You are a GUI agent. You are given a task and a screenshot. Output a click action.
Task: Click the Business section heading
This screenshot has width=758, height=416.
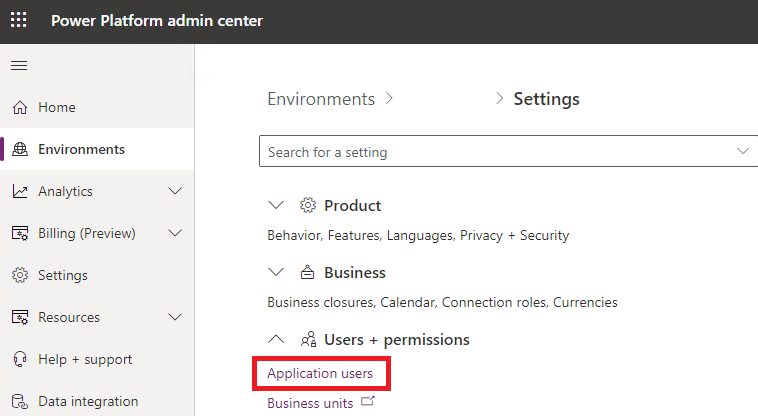click(355, 273)
